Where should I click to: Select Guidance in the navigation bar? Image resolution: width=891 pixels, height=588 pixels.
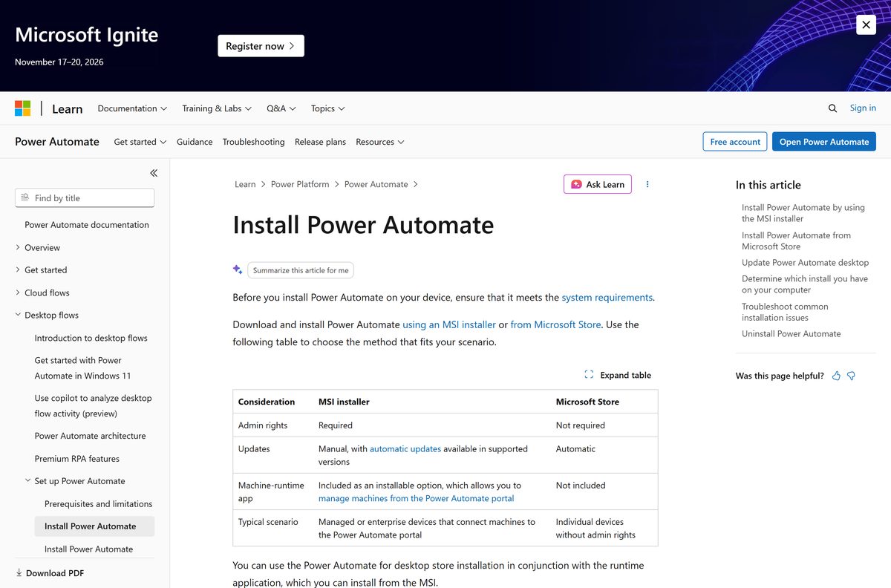click(195, 142)
